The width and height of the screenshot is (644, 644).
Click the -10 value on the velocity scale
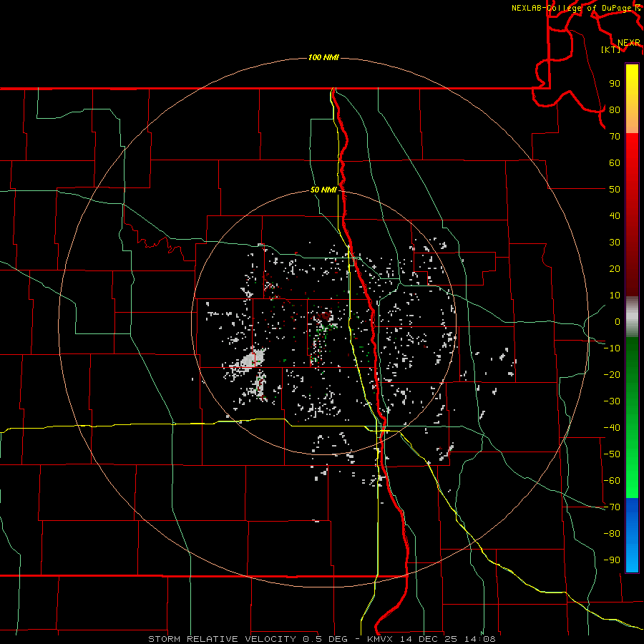point(612,348)
